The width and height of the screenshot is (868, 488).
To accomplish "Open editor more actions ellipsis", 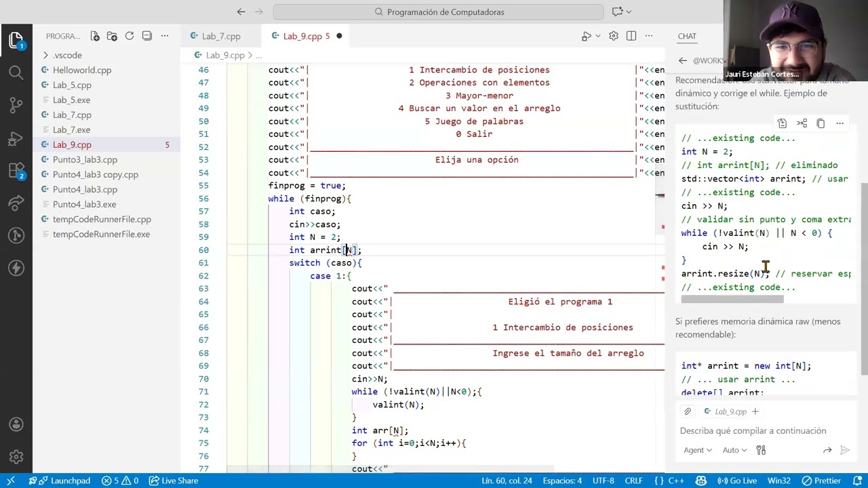I will [649, 36].
